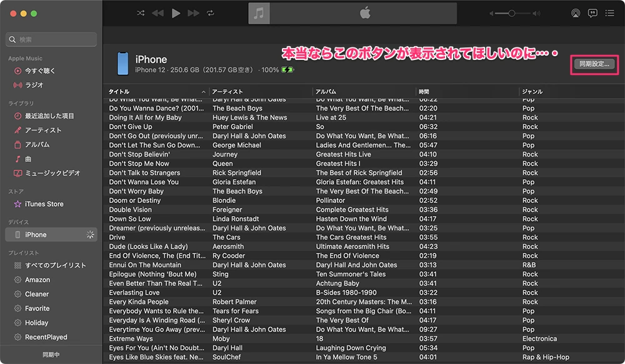Image resolution: width=625 pixels, height=364 pixels.
Task: Select song Drive by The Cars
Action: pos(117,237)
